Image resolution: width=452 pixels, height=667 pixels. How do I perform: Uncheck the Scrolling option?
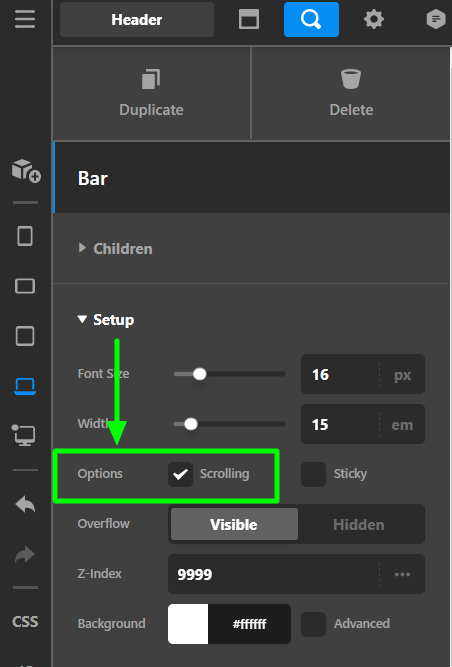click(x=180, y=474)
